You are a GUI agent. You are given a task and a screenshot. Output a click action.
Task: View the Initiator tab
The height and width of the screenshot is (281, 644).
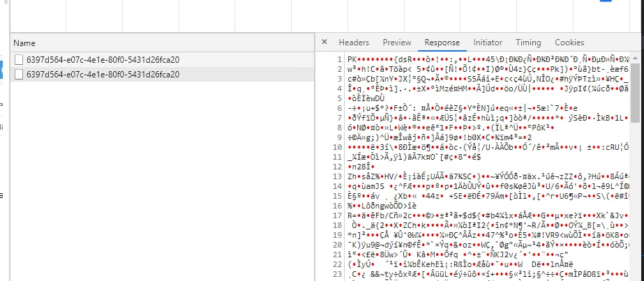tap(488, 43)
